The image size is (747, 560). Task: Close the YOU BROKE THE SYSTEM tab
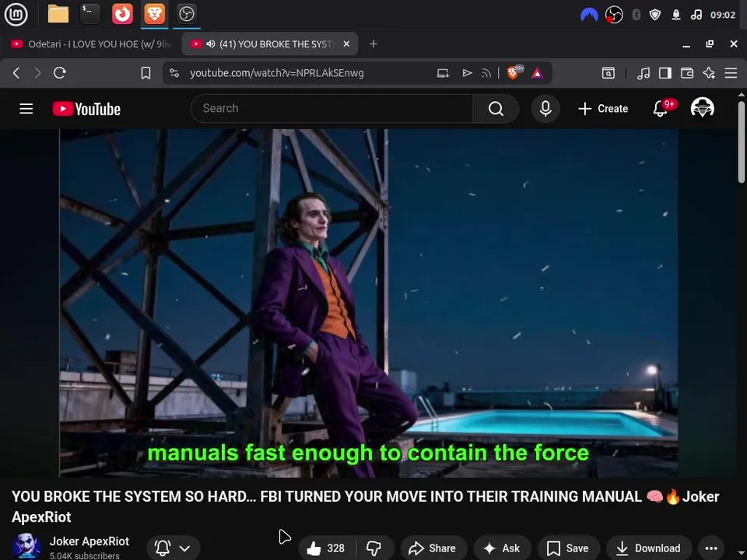[346, 44]
